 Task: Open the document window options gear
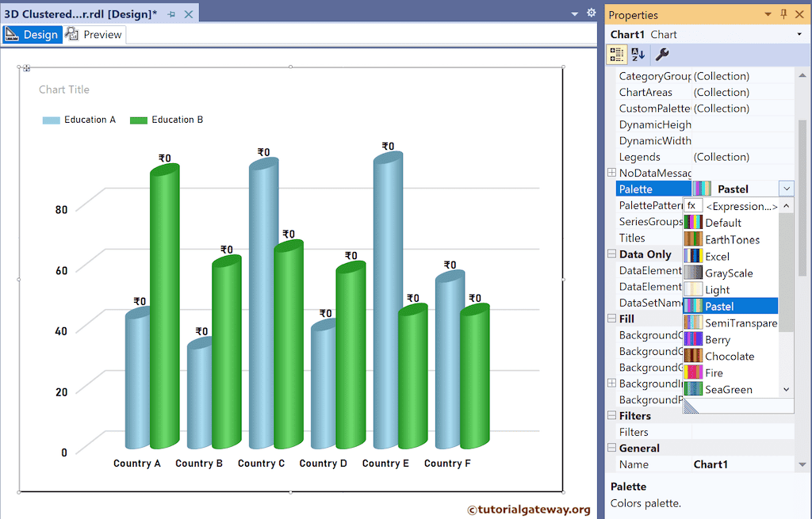[x=592, y=13]
